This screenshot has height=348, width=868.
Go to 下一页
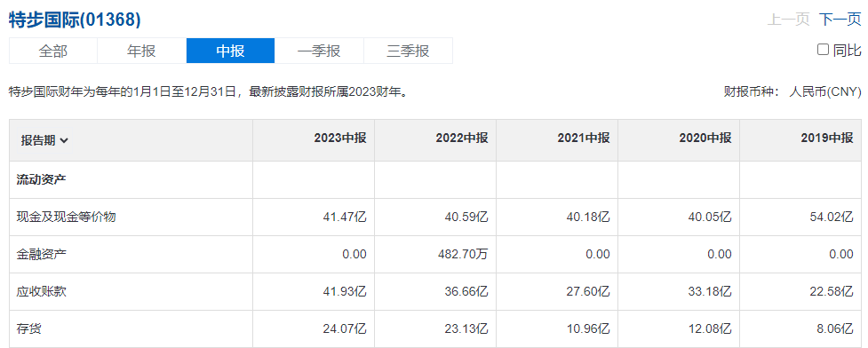840,20
